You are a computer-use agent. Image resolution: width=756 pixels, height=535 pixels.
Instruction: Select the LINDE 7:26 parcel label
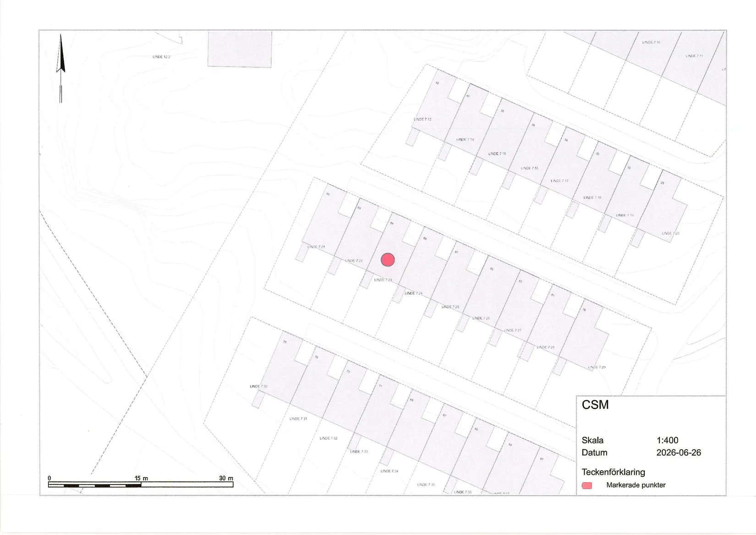tap(481, 318)
